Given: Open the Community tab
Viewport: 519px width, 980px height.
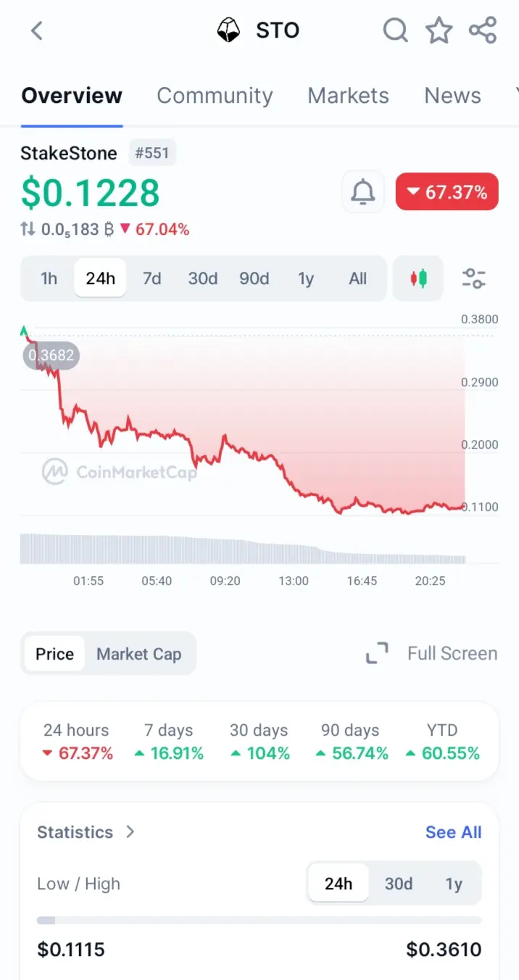Looking at the screenshot, I should point(215,96).
